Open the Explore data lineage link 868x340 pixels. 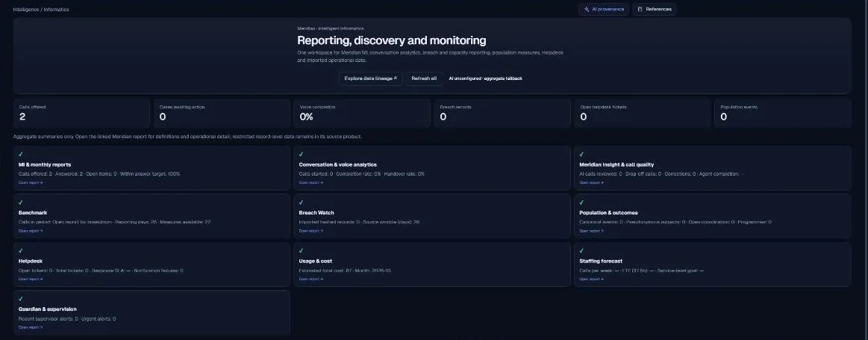pos(370,78)
